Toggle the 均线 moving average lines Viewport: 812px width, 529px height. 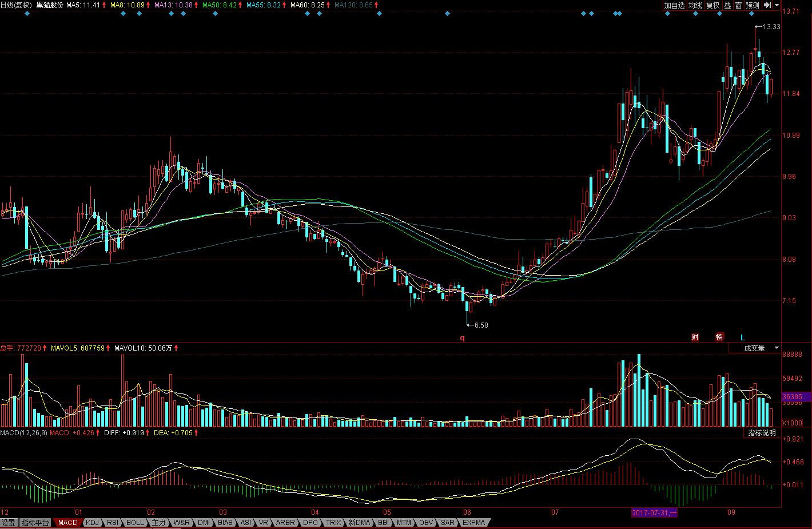[695, 5]
